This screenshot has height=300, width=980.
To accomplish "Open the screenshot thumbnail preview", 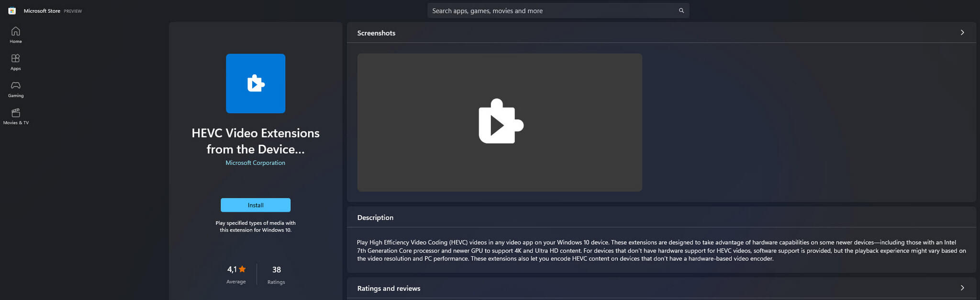I will (x=500, y=123).
